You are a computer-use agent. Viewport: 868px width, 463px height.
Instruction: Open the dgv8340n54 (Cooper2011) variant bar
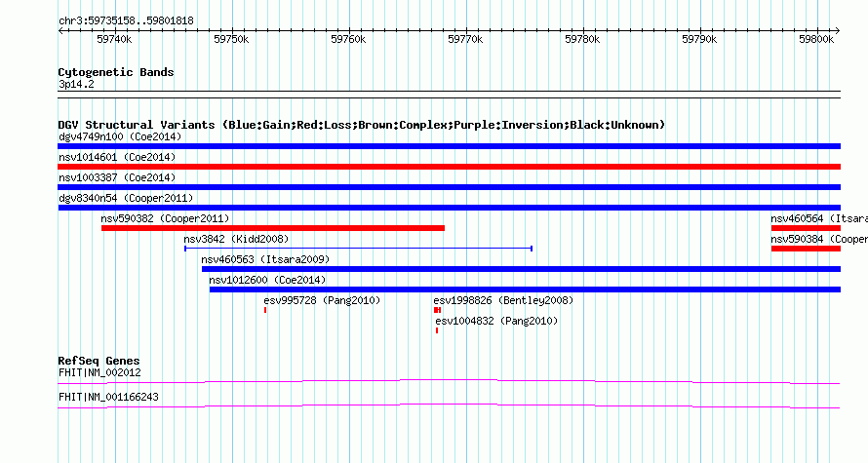pos(449,208)
